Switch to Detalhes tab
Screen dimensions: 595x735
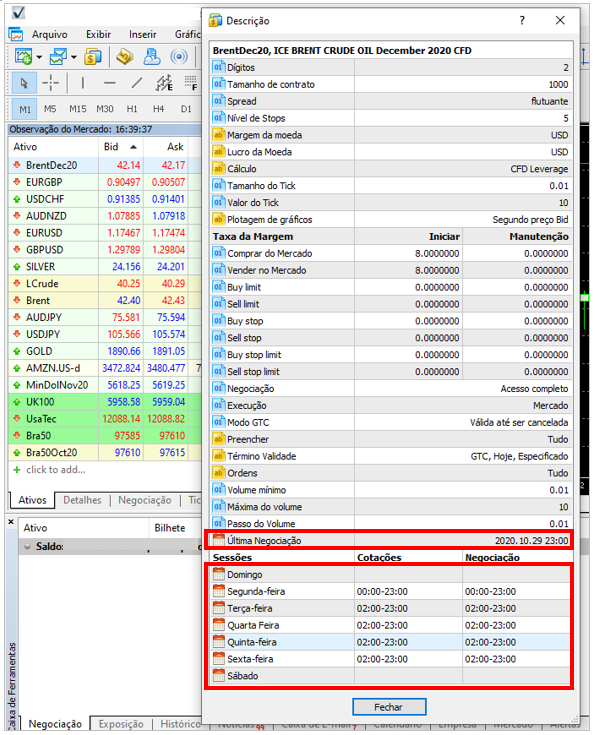coord(82,500)
